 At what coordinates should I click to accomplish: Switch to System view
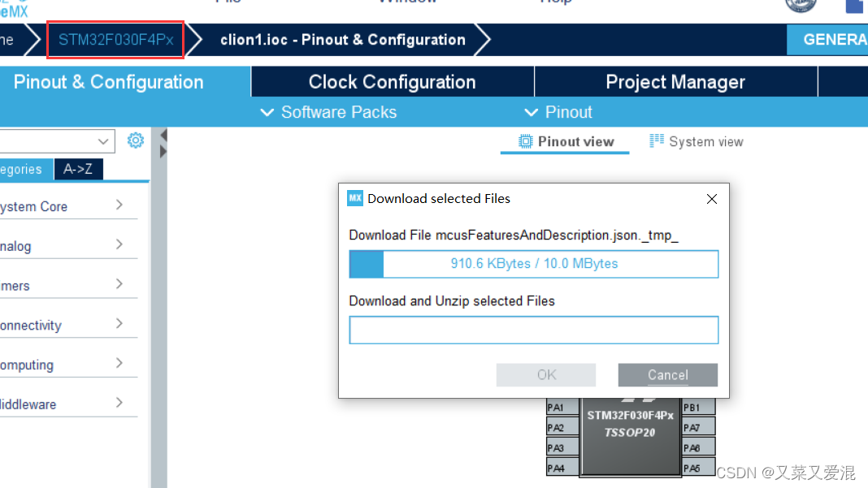coord(696,141)
